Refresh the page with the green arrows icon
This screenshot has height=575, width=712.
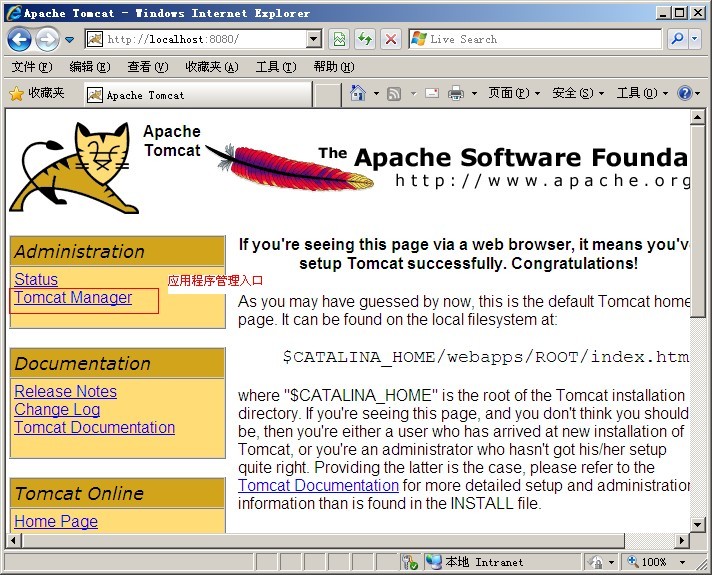click(365, 40)
